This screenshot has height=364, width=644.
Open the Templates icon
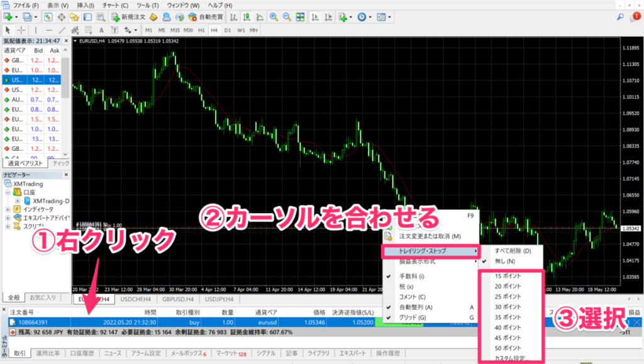(382, 17)
